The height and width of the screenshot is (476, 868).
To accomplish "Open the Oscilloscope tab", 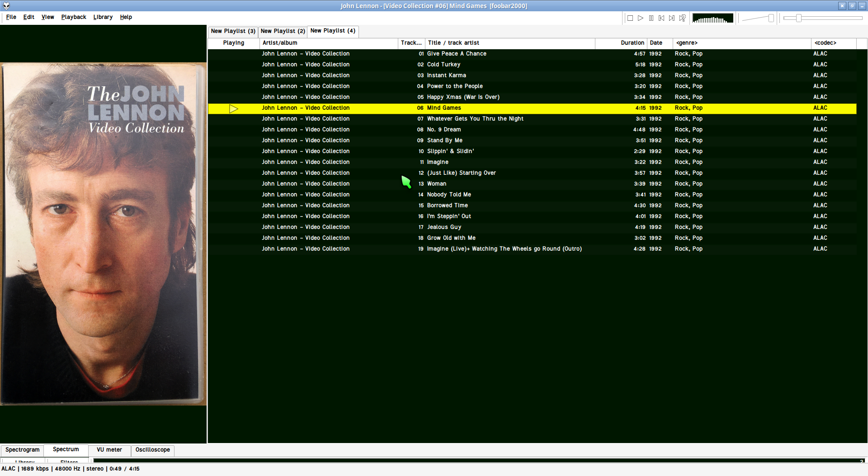I will (x=153, y=450).
